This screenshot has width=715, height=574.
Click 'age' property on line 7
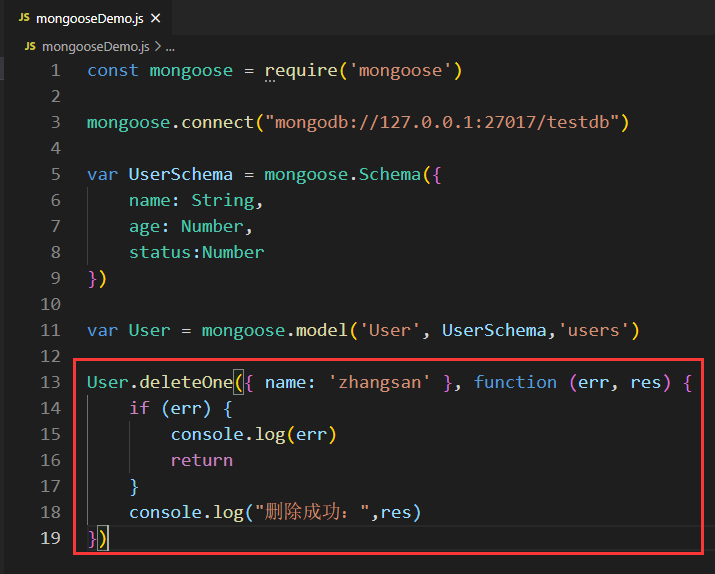point(144,227)
